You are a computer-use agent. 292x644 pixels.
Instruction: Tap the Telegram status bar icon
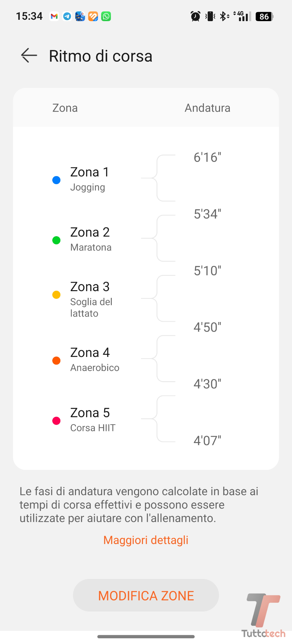coord(67,16)
